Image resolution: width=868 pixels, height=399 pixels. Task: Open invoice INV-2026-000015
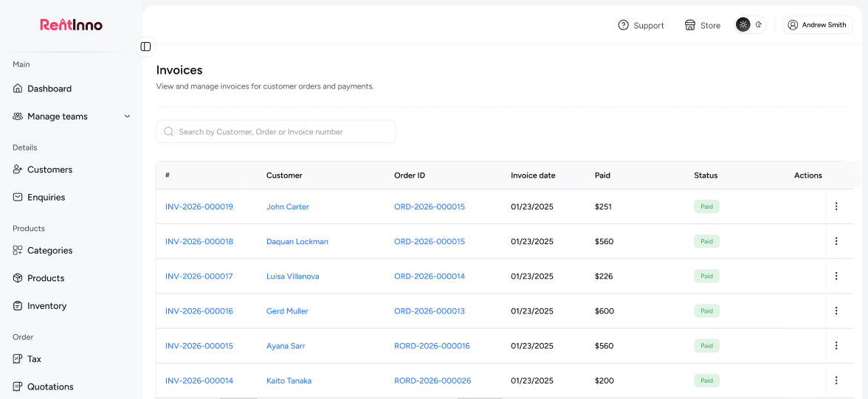pos(199,346)
